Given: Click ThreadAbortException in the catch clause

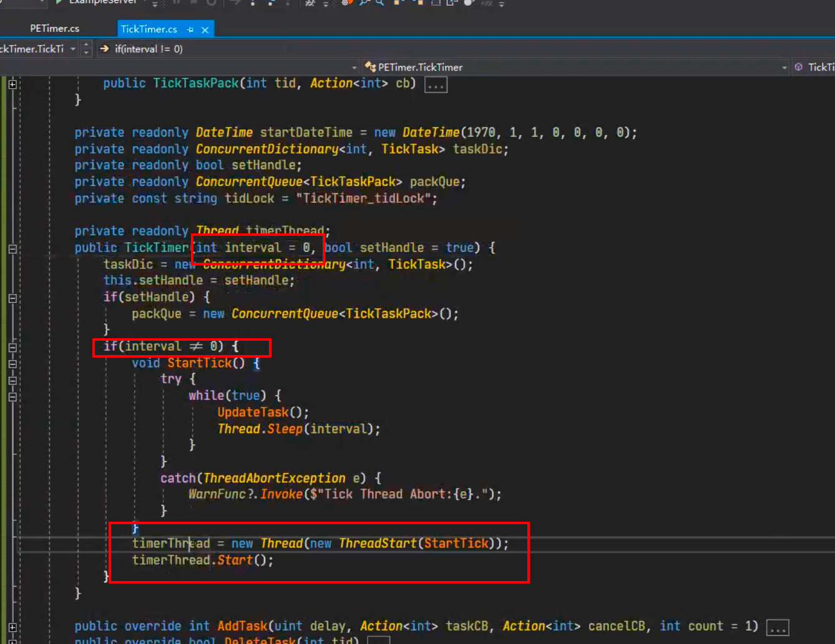Looking at the screenshot, I should point(275,478).
